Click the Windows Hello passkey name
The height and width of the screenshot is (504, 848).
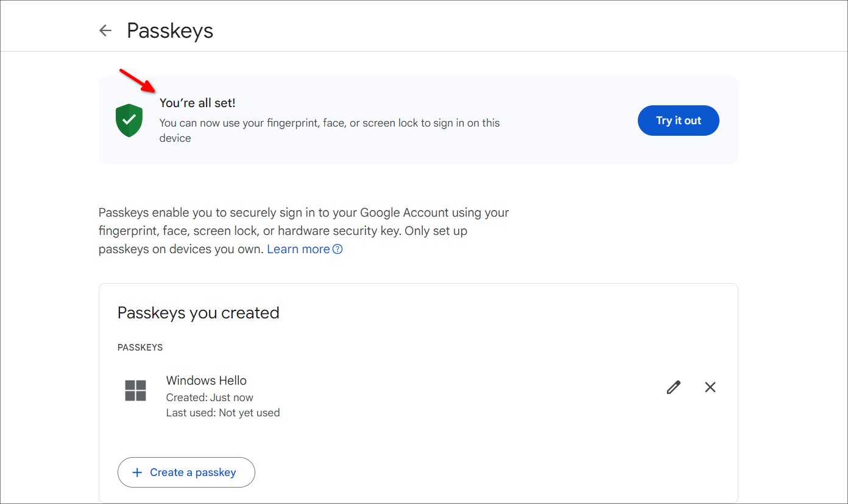click(207, 380)
